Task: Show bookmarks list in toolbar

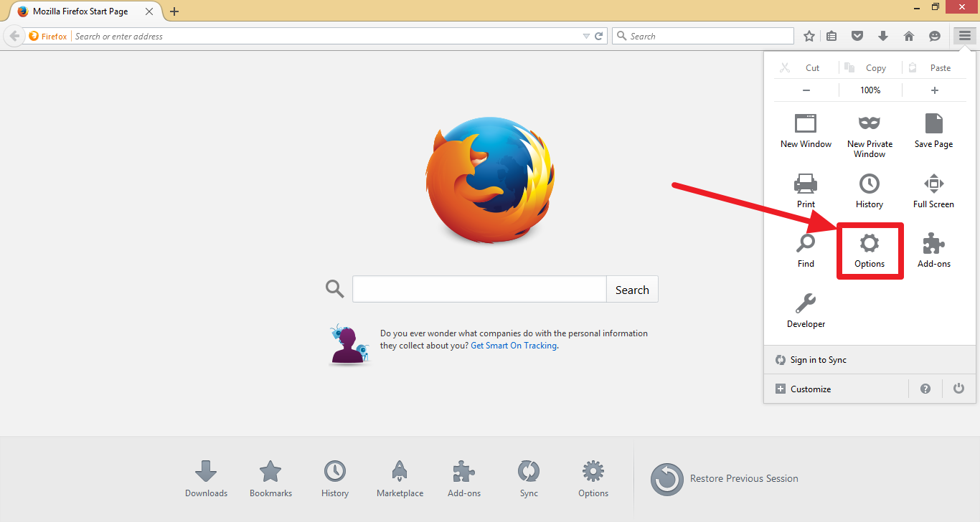Action: pos(832,36)
